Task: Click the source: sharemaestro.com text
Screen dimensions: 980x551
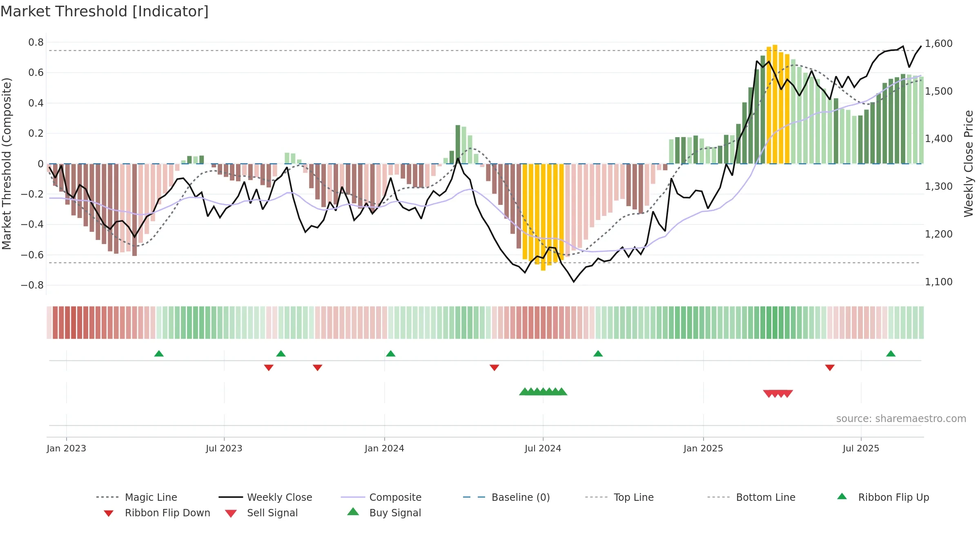Action: coord(901,419)
